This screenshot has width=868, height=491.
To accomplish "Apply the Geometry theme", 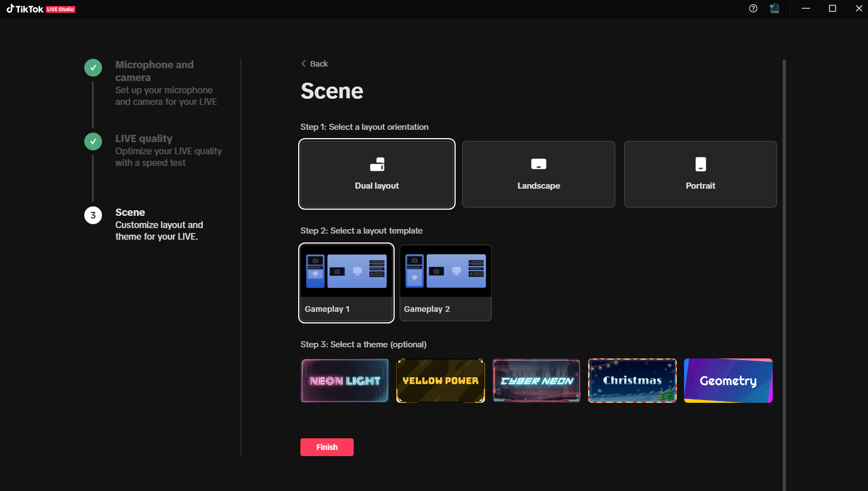I will click(728, 381).
